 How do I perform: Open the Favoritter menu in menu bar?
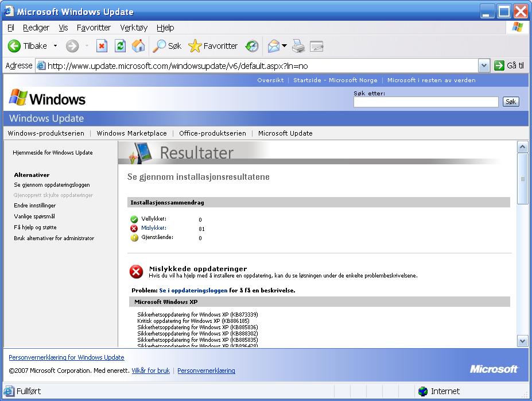(x=94, y=28)
